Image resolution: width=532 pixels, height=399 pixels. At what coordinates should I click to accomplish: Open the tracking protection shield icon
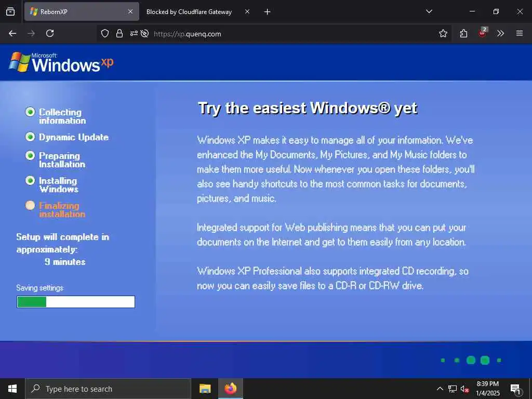(105, 33)
